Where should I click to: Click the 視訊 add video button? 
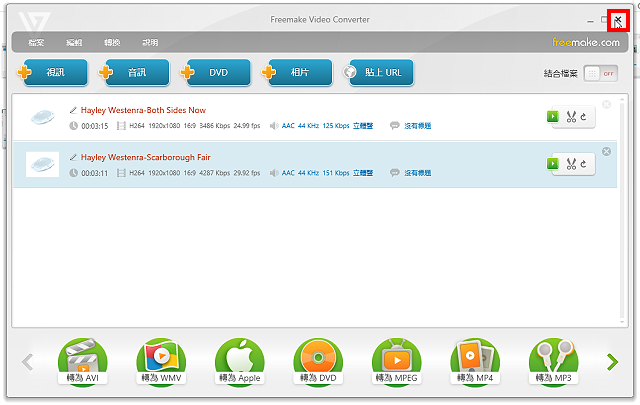53,73
